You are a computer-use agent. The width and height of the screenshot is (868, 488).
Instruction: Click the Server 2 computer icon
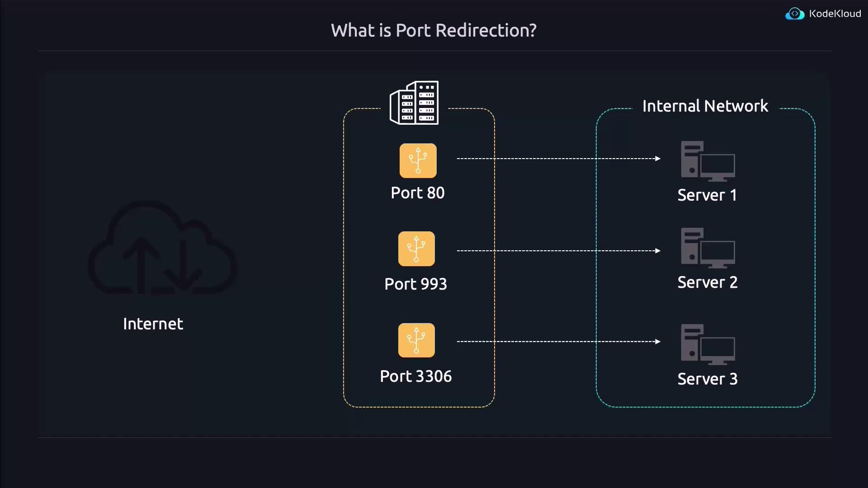coord(708,248)
